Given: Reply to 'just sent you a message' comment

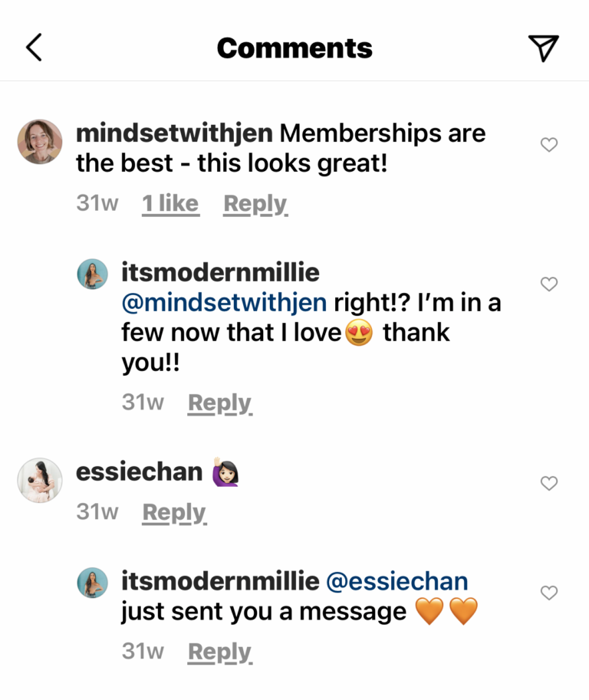Looking at the screenshot, I should pos(220,652).
